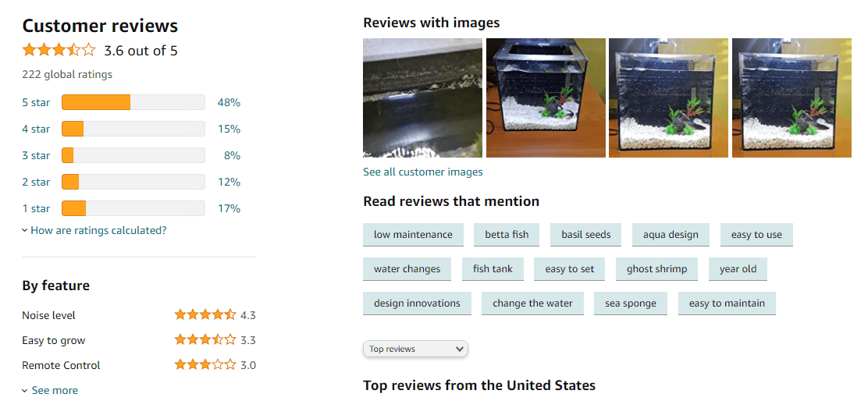Open 'See all customer images' link

[423, 172]
